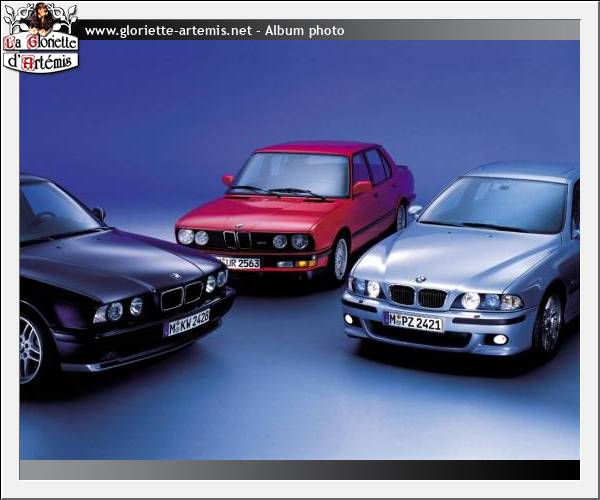Click the woman figure in the logo
Image resolution: width=600 pixels, height=500 pixels.
(42, 17)
